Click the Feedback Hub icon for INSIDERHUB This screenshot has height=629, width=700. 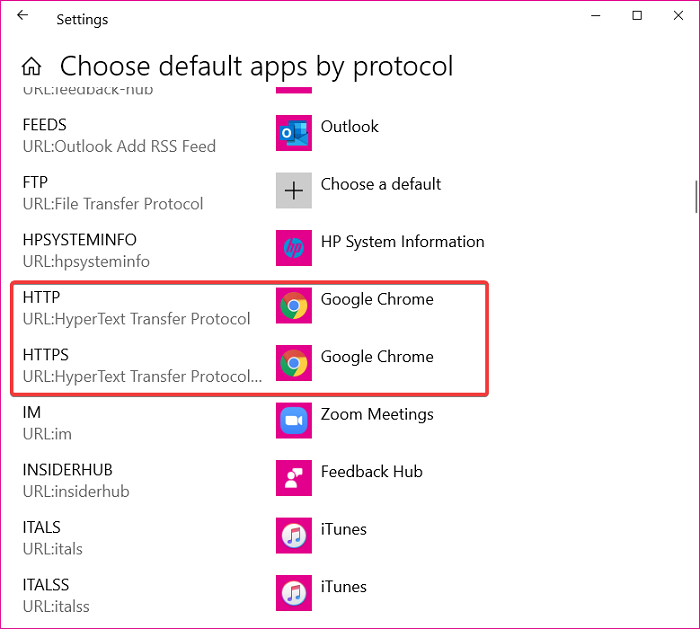[x=294, y=478]
